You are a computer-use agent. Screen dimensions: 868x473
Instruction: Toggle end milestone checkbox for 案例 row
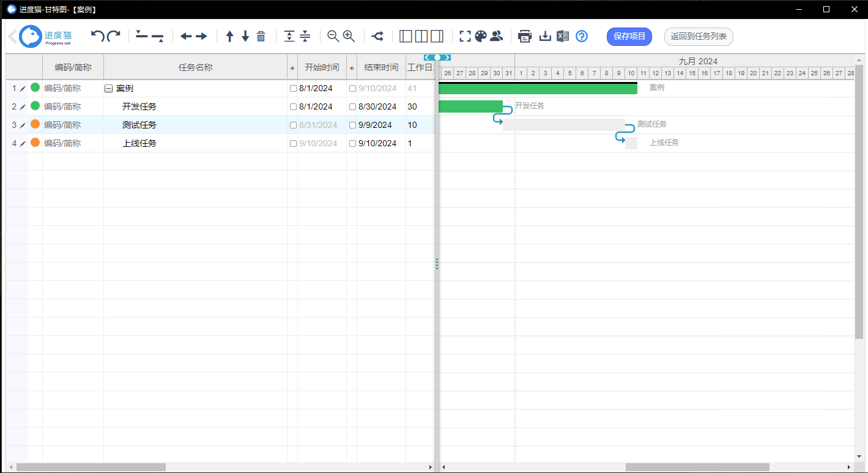pyautogui.click(x=352, y=89)
